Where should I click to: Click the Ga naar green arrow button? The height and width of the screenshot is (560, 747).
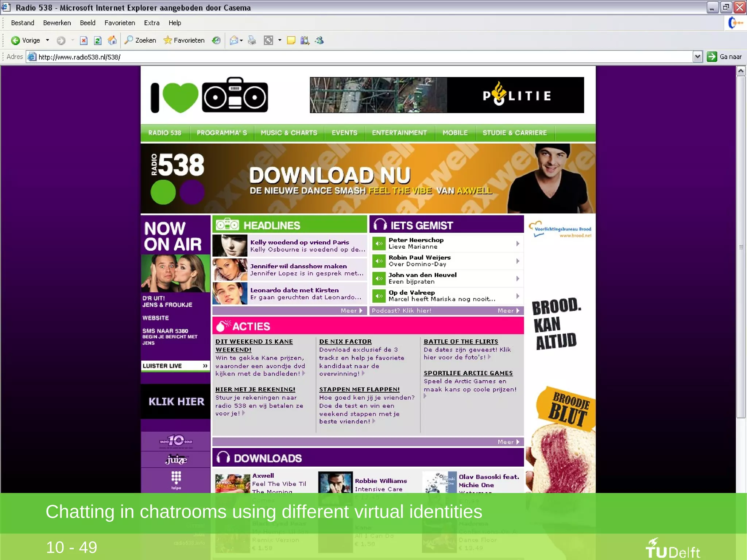coord(712,57)
